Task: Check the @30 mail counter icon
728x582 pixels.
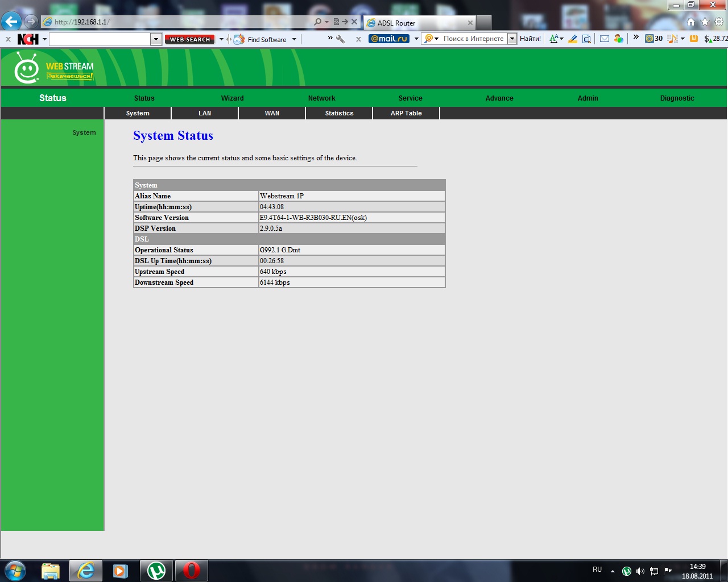Action: pos(653,39)
